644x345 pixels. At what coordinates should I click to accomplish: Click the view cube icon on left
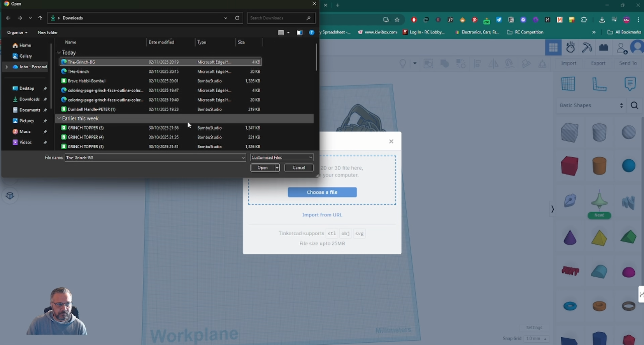[10, 196]
